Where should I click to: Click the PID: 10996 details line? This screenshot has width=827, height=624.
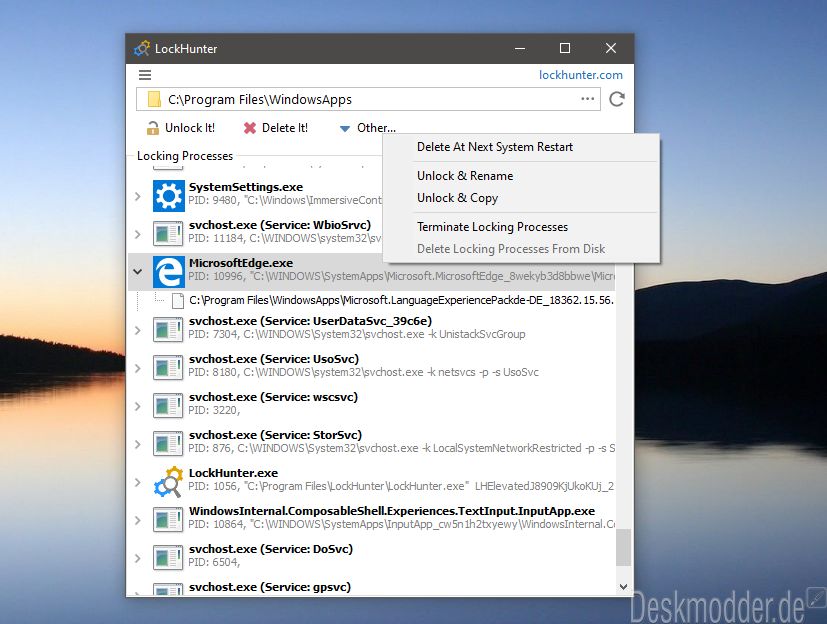[401, 276]
